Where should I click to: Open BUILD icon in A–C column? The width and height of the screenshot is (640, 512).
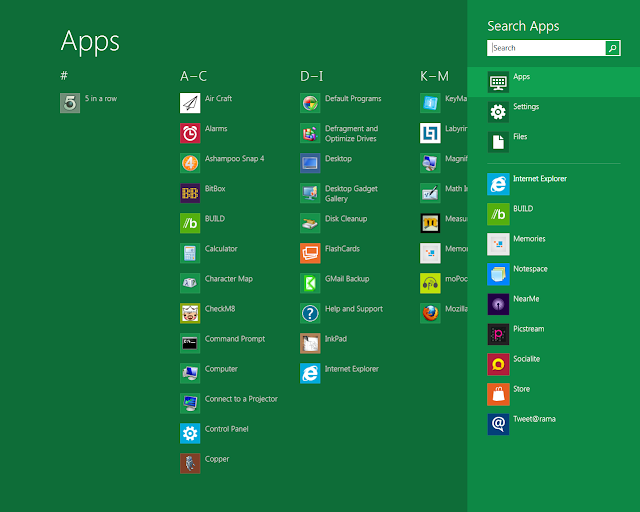(190, 223)
